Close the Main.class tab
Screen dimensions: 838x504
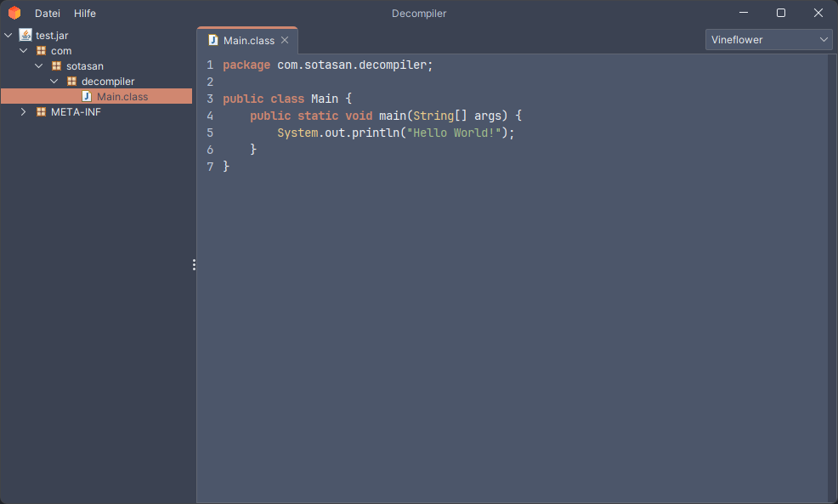tap(285, 40)
